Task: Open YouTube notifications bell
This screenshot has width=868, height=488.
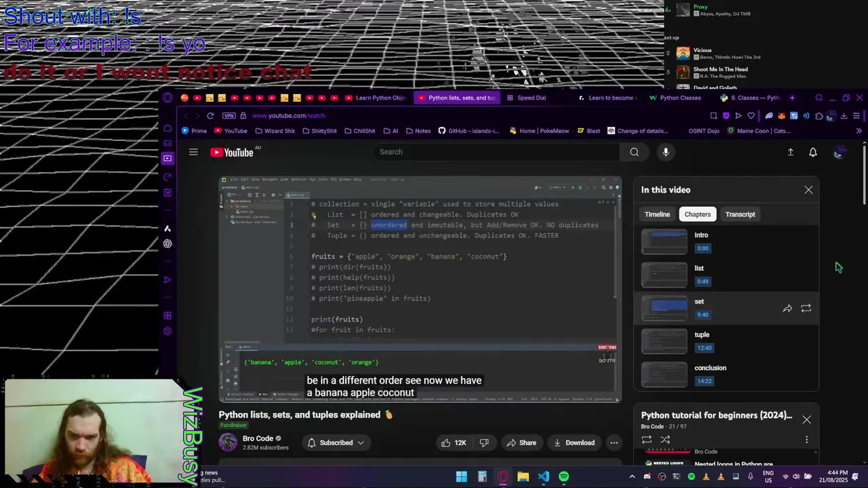Action: coord(813,152)
